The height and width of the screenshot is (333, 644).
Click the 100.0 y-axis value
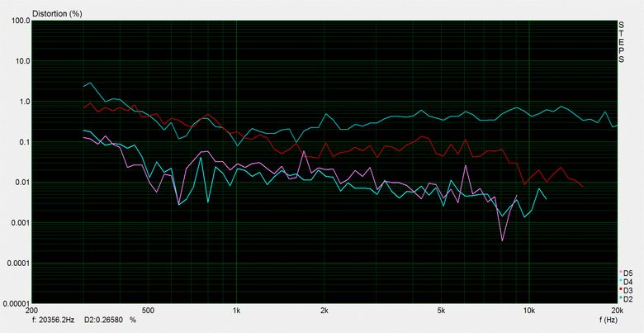[21, 21]
